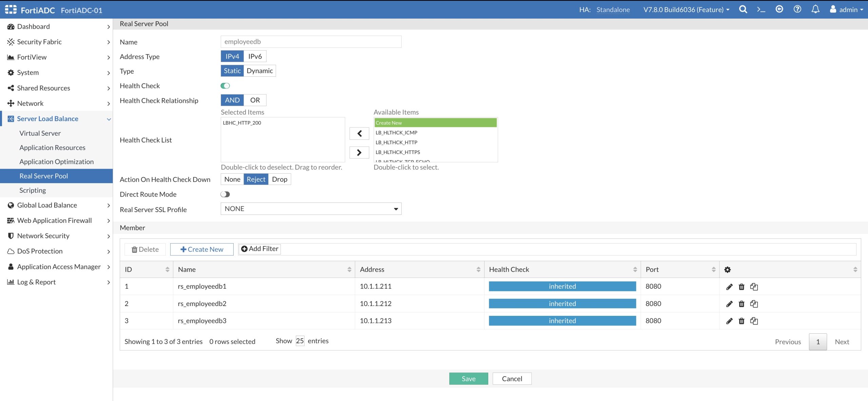Click the help question mark icon
The width and height of the screenshot is (868, 401).
click(797, 9)
